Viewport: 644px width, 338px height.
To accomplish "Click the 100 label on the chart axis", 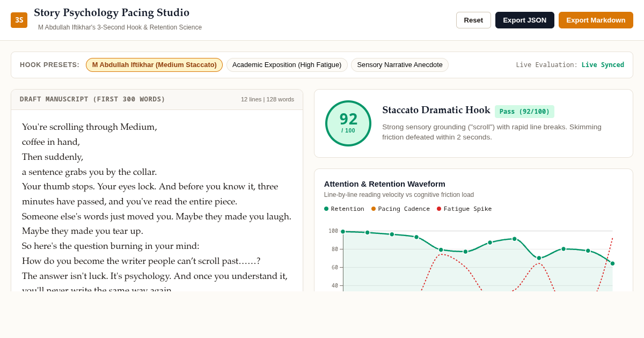I will point(333,231).
